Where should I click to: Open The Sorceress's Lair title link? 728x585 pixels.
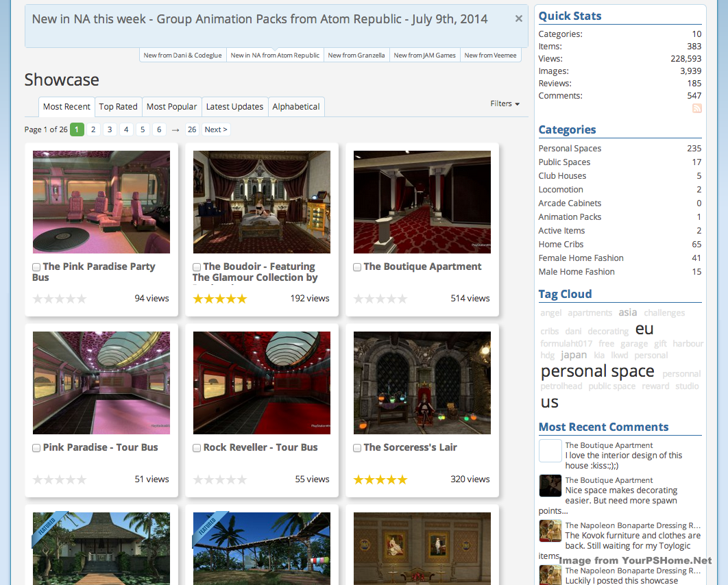pos(411,448)
